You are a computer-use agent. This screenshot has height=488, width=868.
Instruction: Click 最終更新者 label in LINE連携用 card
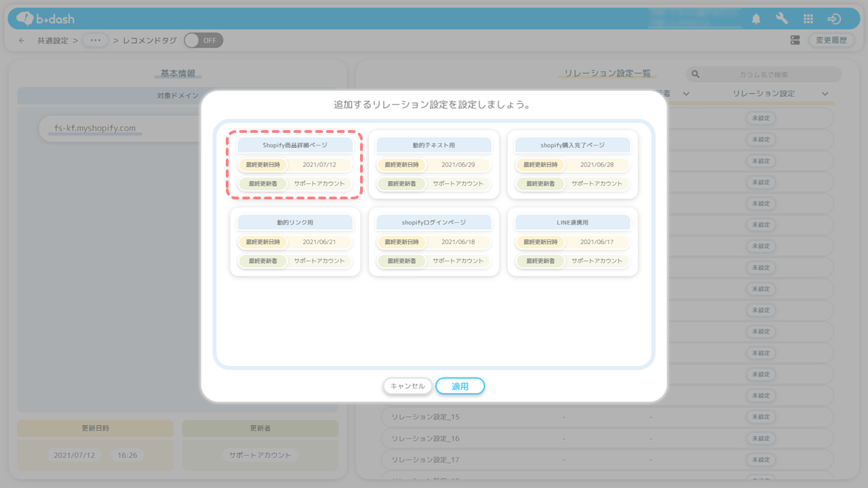click(x=540, y=261)
